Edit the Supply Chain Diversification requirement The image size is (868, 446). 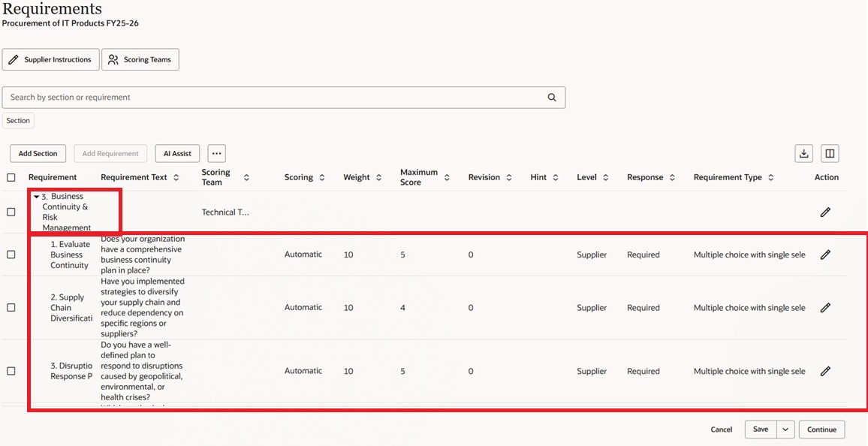point(825,308)
